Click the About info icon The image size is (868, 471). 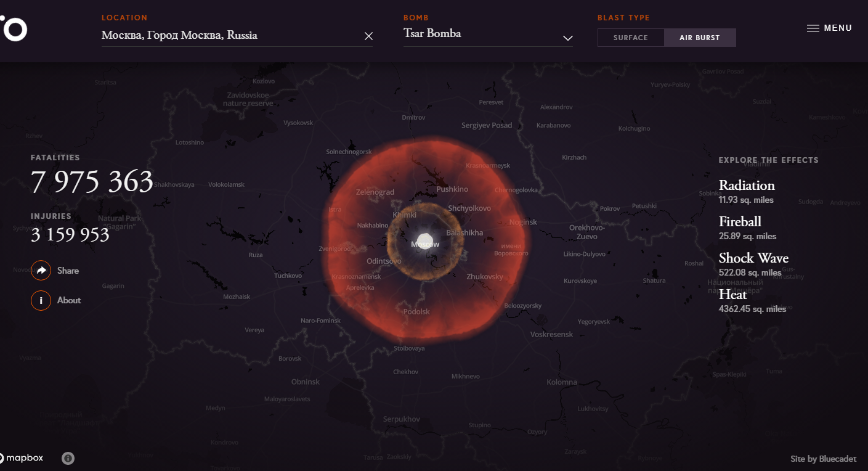pyautogui.click(x=41, y=300)
